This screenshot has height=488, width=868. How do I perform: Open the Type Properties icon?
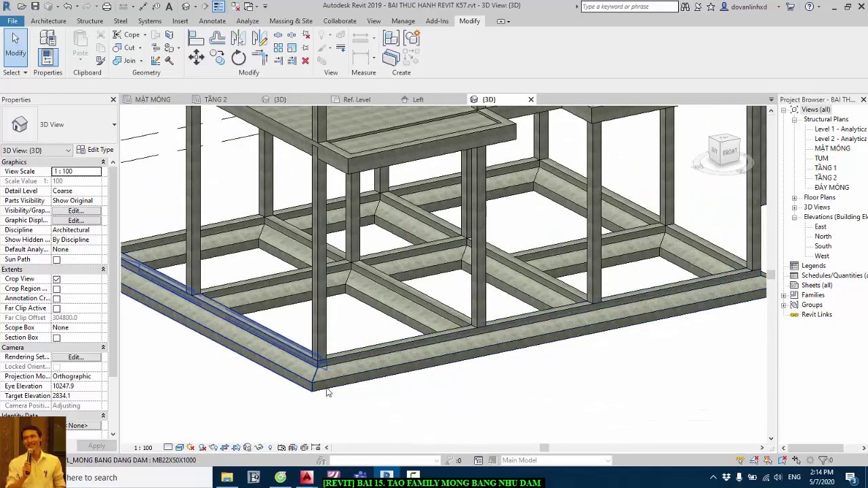click(47, 38)
